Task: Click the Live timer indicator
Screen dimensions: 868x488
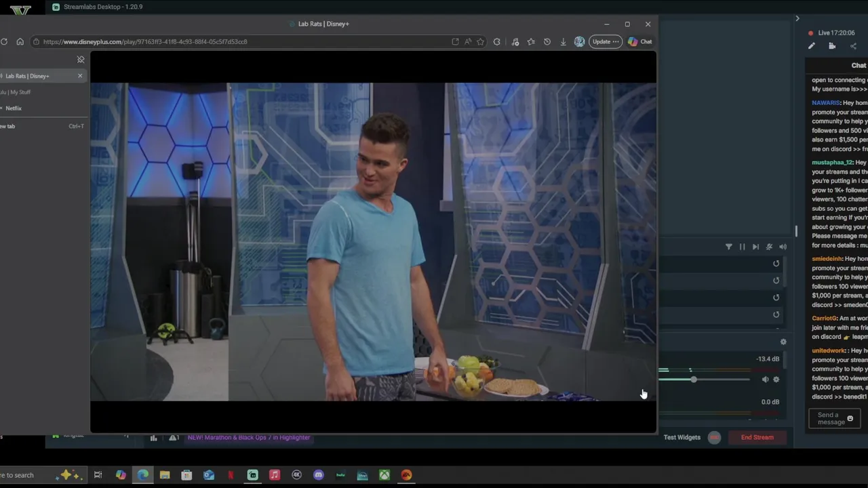Action: coord(831,33)
